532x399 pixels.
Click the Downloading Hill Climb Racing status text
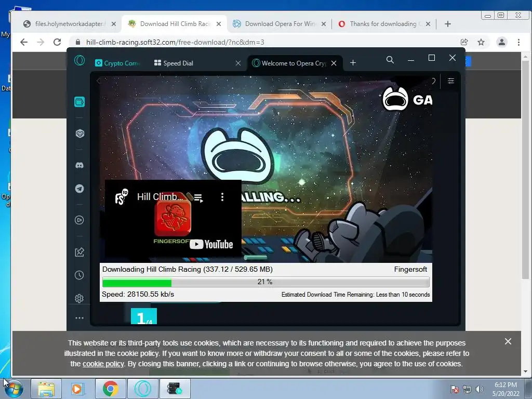187,270
